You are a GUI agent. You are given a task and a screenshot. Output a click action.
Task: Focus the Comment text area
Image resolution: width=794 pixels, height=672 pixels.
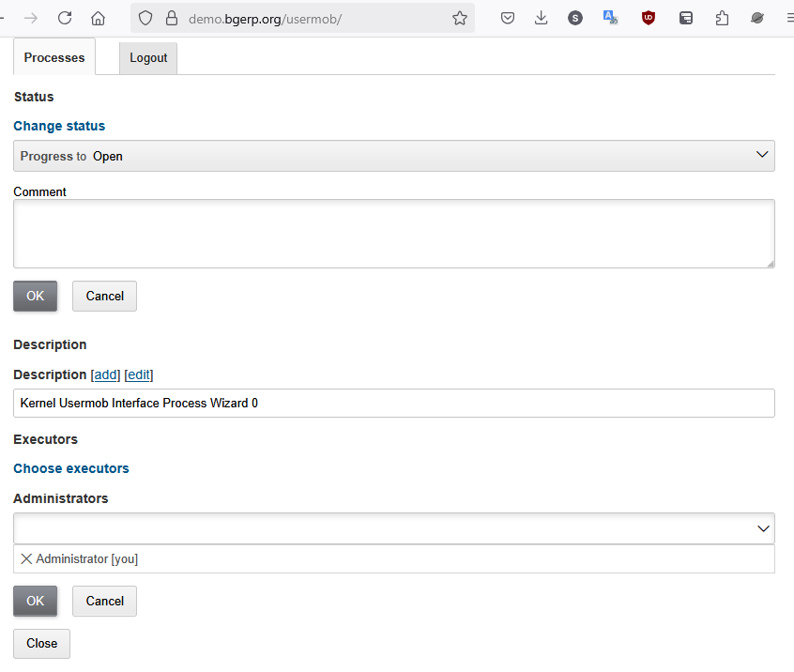tap(394, 234)
